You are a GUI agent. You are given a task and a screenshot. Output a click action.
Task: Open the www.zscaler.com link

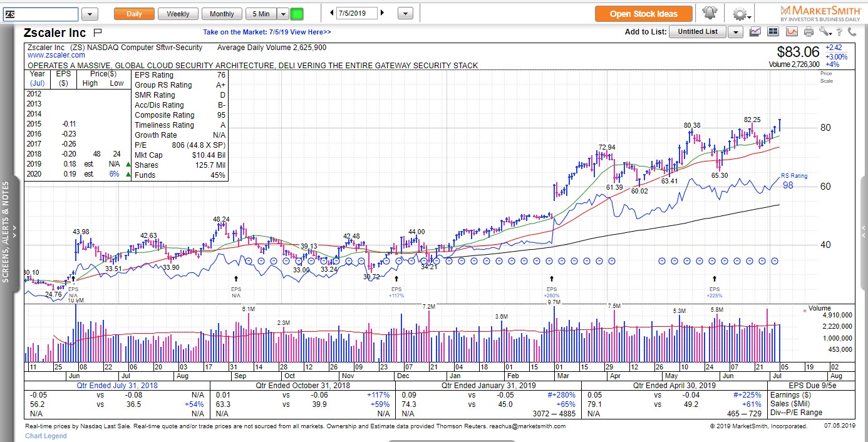(x=56, y=55)
